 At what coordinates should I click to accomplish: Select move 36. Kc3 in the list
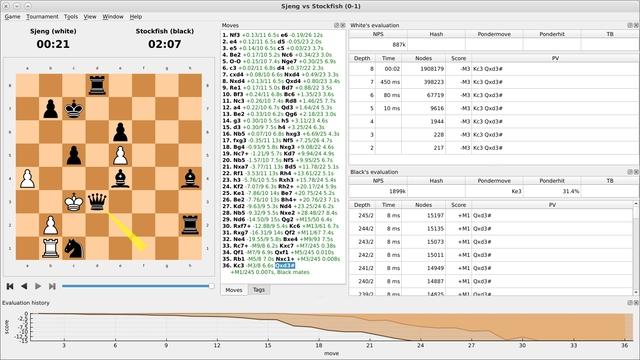click(238, 266)
